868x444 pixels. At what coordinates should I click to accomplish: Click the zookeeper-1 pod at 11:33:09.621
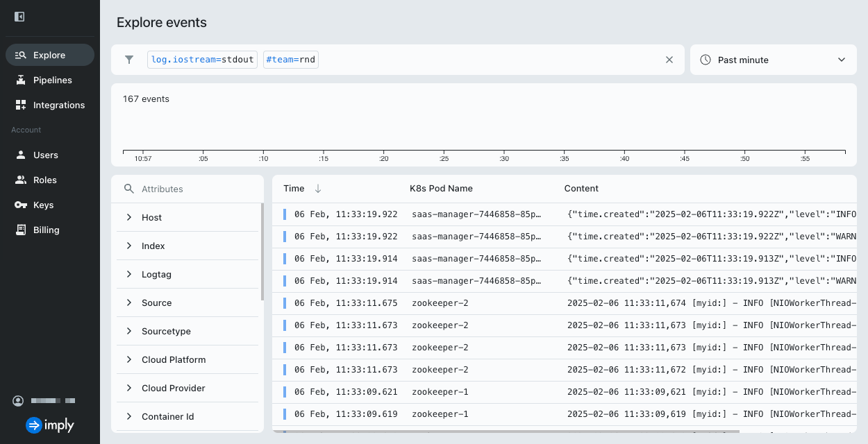(440, 392)
